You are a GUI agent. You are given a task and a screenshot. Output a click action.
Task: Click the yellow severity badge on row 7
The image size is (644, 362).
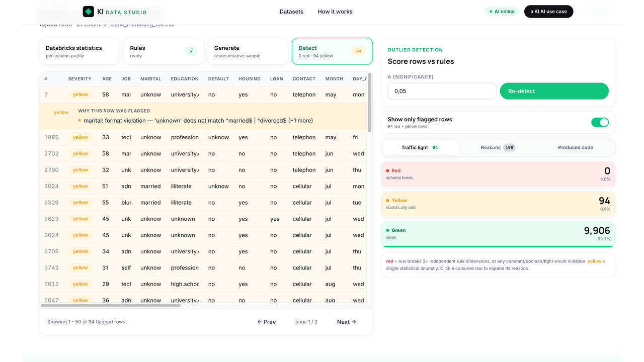[80, 95]
